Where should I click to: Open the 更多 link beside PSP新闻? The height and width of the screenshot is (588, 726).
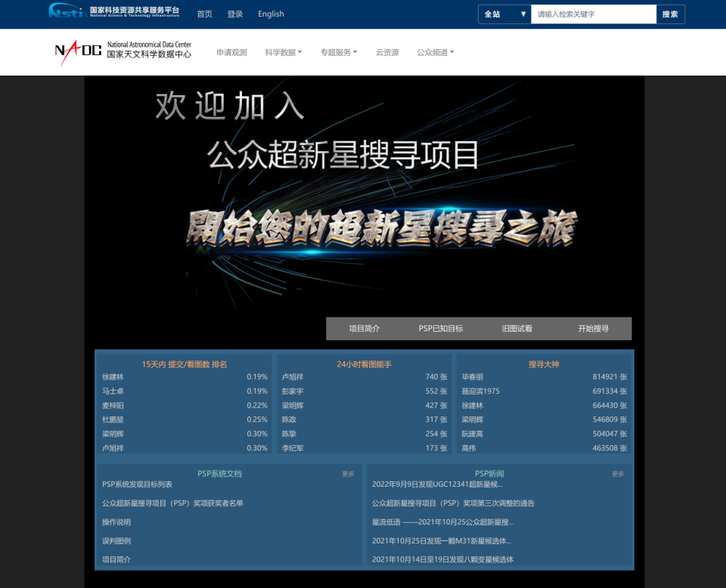point(617,474)
